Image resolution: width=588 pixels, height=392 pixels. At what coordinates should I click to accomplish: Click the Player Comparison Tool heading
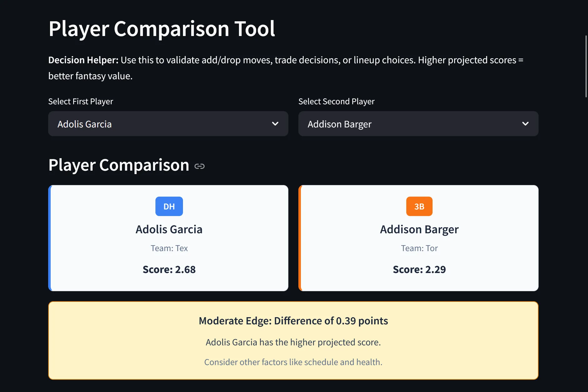tap(162, 28)
